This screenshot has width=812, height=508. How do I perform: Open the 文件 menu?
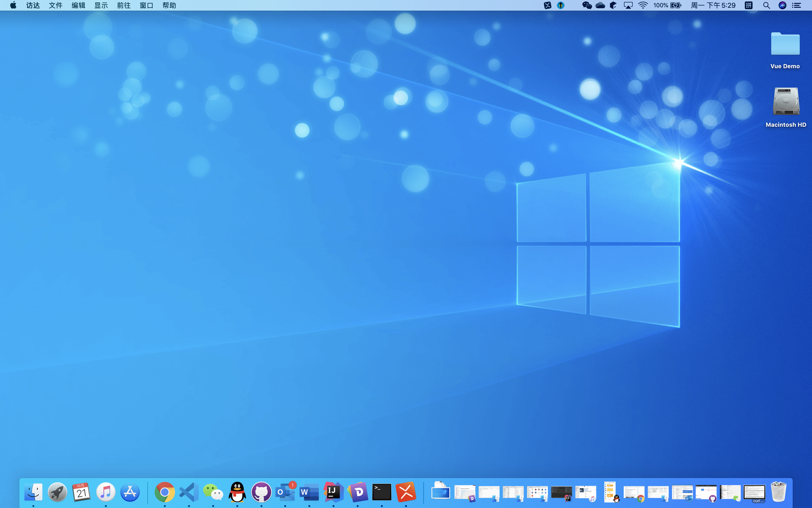point(56,5)
